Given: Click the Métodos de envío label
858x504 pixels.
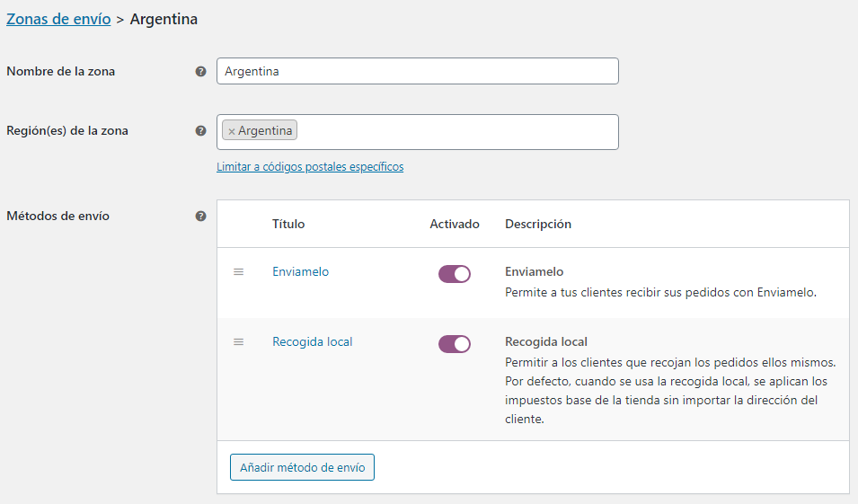Looking at the screenshot, I should point(58,217).
